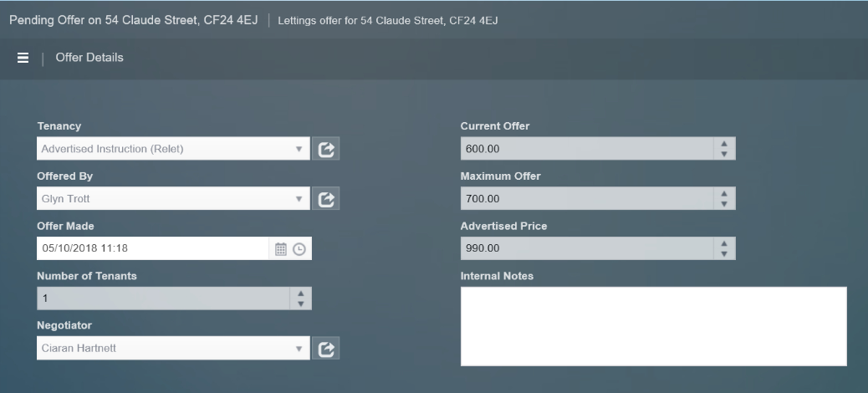Decrease the Number of Tenants value

point(301,303)
